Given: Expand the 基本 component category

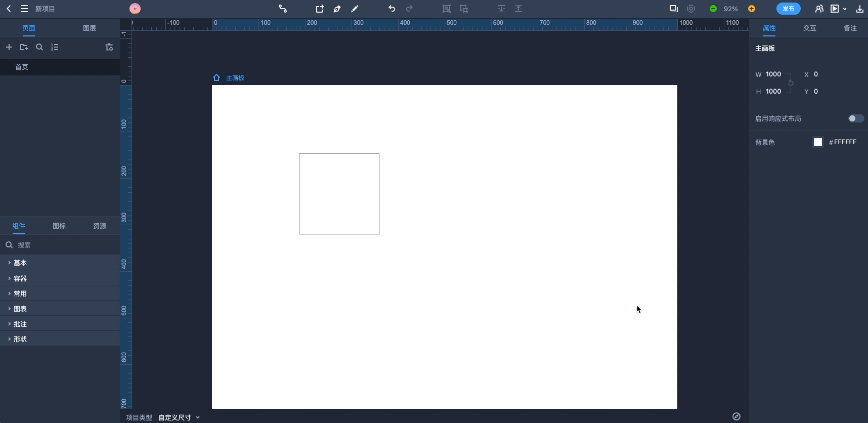Looking at the screenshot, I should coord(20,263).
